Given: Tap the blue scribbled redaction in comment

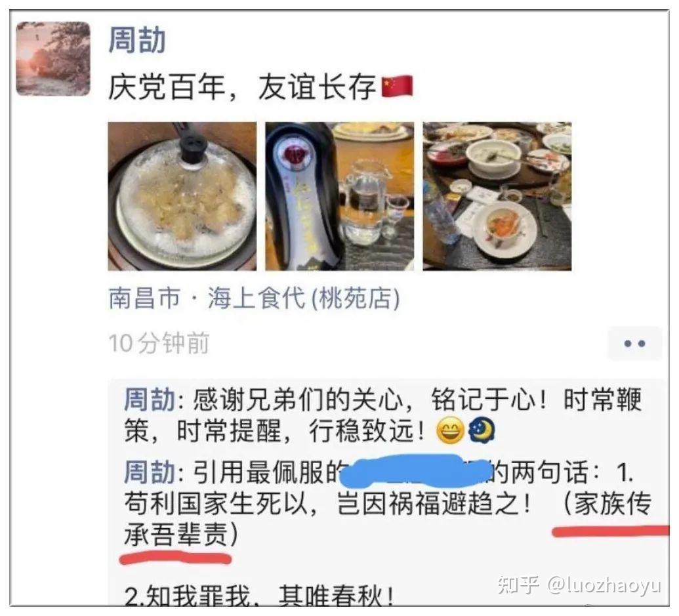Looking at the screenshot, I should (x=417, y=471).
